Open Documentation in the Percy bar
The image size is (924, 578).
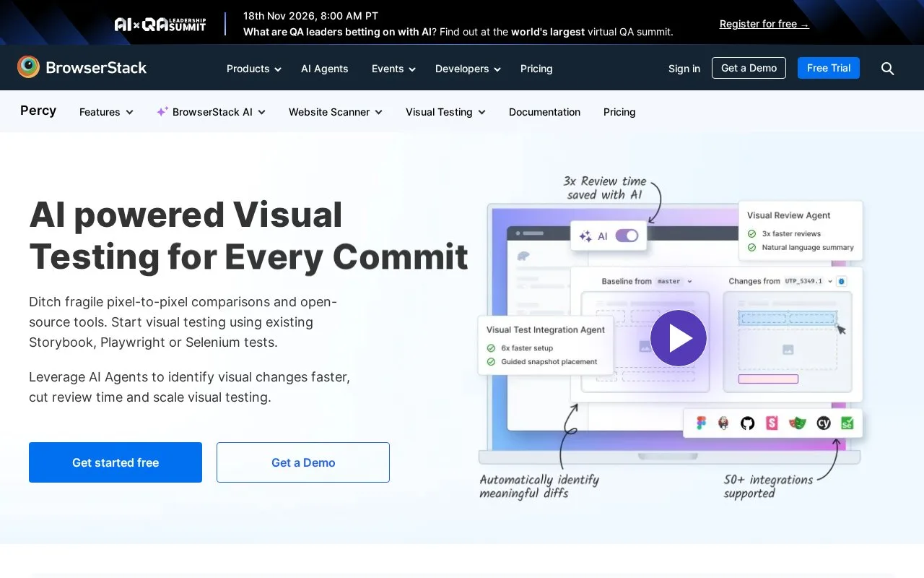click(x=544, y=112)
